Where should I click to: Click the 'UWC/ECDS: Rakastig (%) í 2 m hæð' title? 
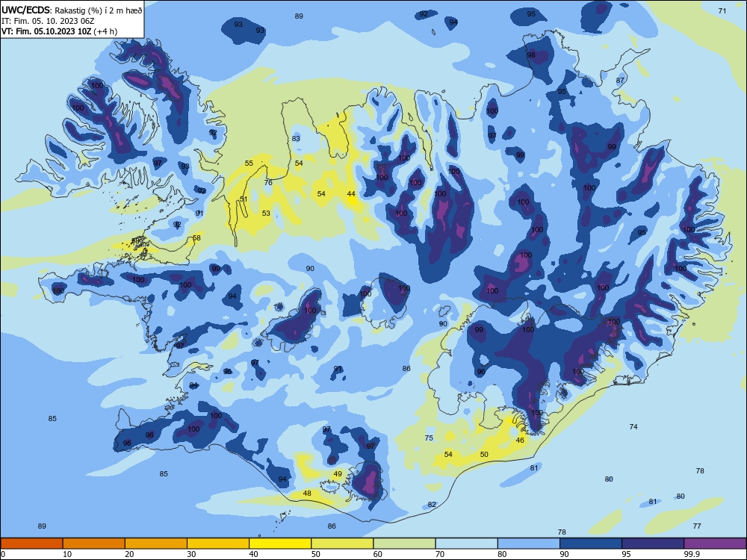coord(72,10)
